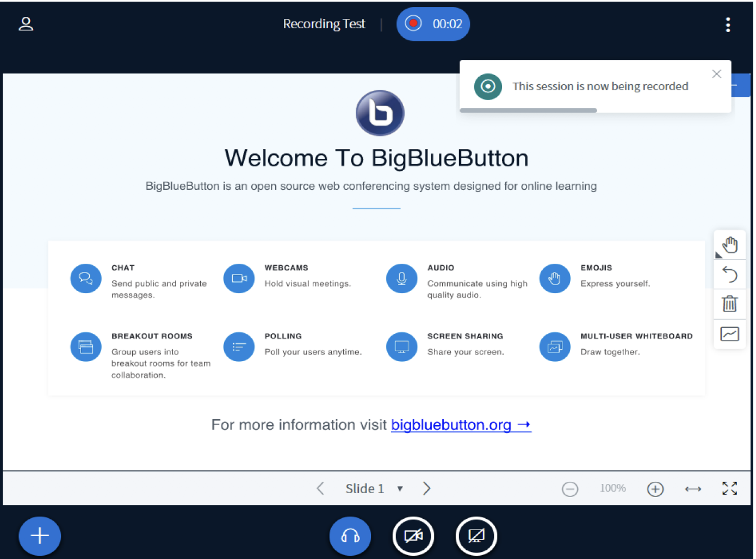
Task: Click the SCREEN SHARING heading text
Action: [466, 336]
